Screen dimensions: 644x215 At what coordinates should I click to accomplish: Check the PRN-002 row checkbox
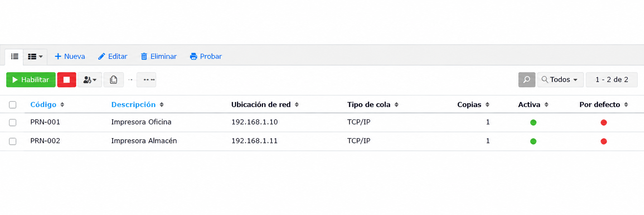click(x=12, y=141)
